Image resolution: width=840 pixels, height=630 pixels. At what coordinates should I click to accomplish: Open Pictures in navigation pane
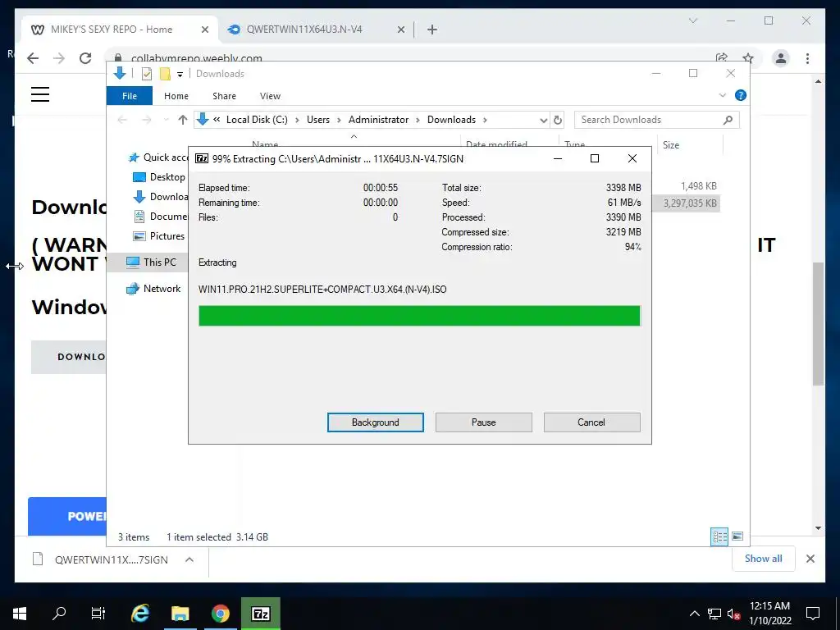159,235
